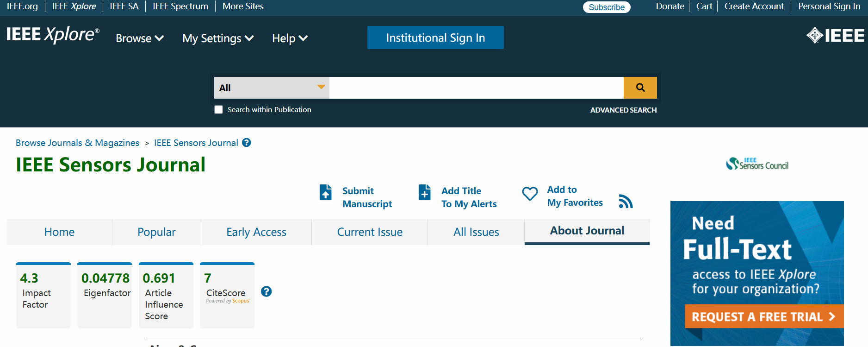This screenshot has height=347, width=868.
Task: Open the RSS feed icon
Action: pos(626,202)
